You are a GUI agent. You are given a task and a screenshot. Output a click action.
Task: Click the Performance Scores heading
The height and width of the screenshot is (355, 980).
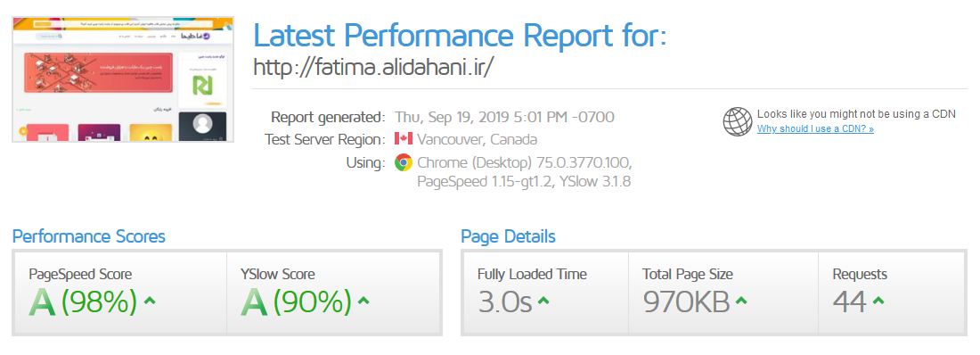89,236
